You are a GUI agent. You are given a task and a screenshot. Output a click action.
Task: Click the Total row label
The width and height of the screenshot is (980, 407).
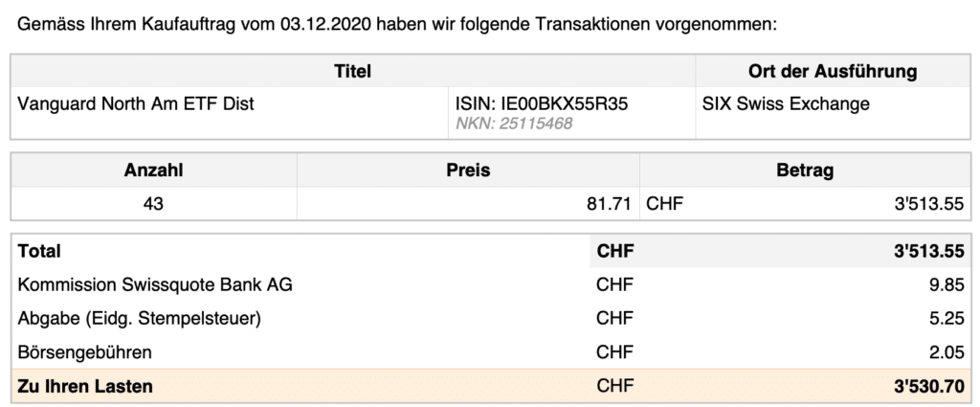coord(39,251)
